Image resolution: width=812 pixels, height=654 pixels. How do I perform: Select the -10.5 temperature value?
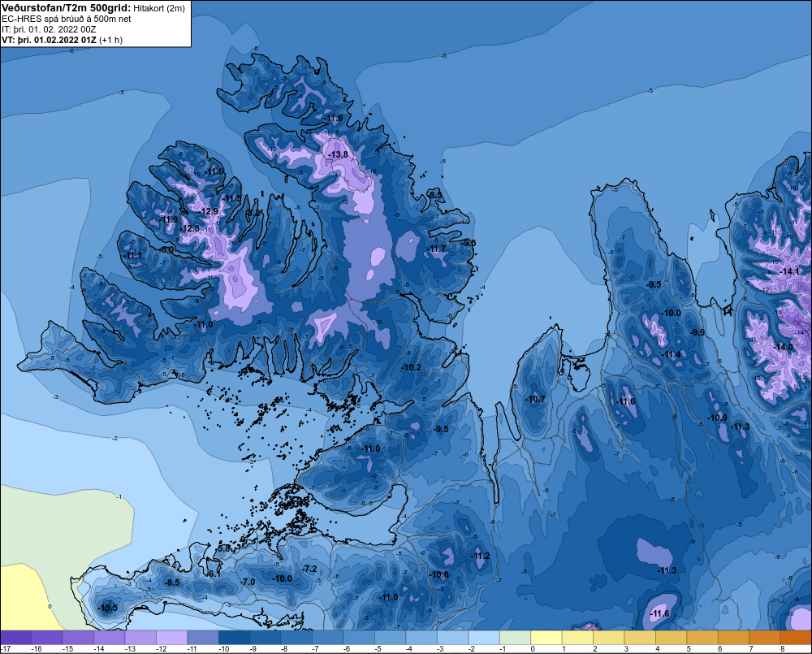coord(108,609)
